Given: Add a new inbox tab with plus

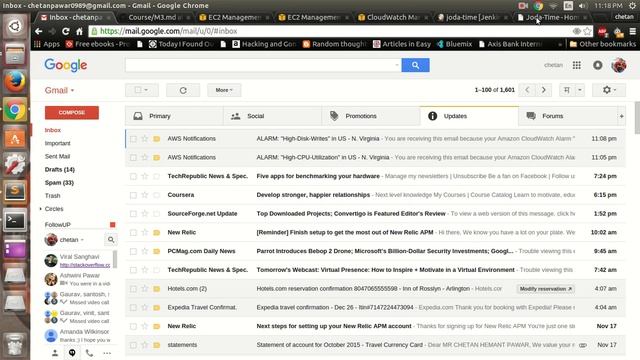Looking at the screenshot, I should point(621,116).
